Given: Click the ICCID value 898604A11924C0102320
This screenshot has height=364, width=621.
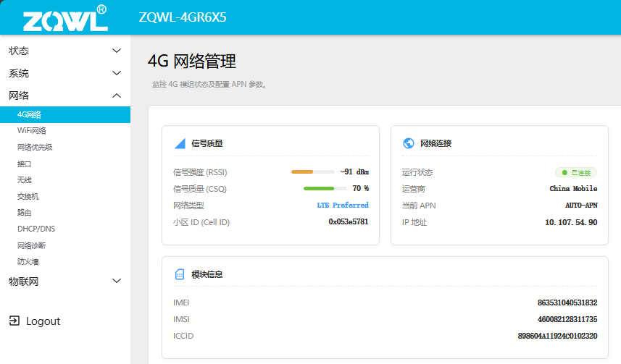Looking at the screenshot, I should tap(558, 336).
